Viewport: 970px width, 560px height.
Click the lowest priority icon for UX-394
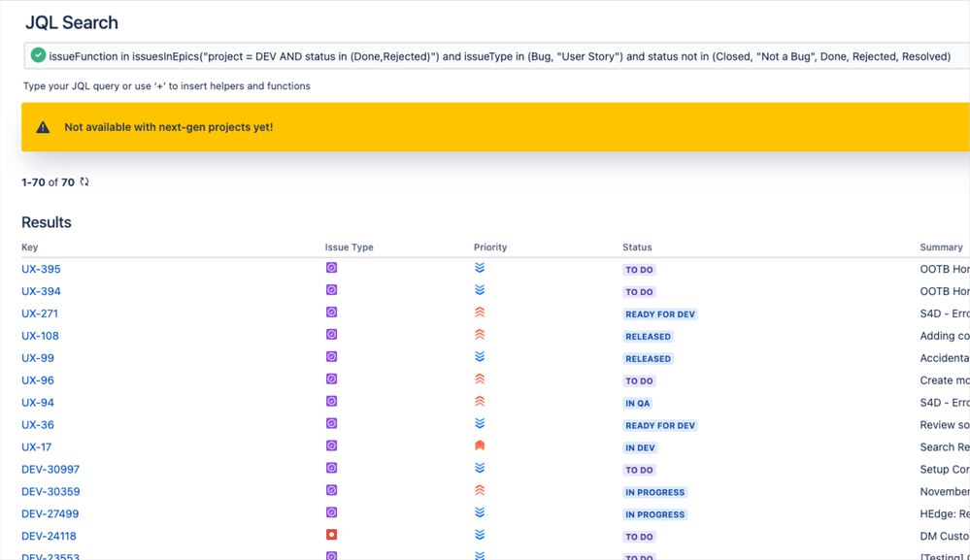point(480,290)
